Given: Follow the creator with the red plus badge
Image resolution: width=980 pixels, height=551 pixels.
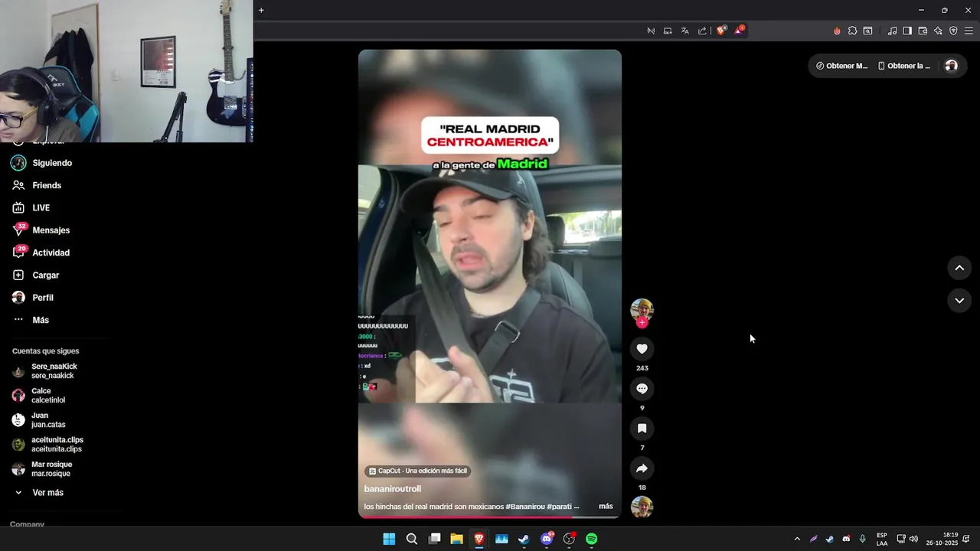Looking at the screenshot, I should (642, 323).
